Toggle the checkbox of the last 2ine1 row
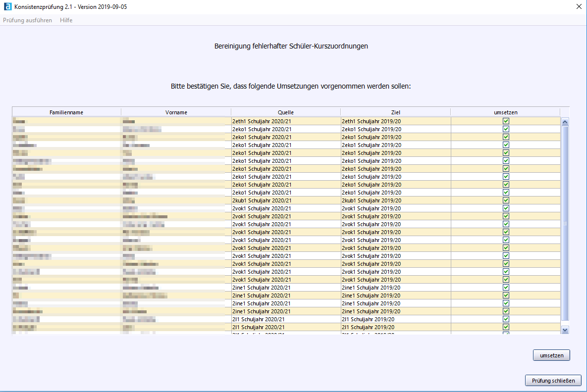587x392 pixels. [506, 311]
